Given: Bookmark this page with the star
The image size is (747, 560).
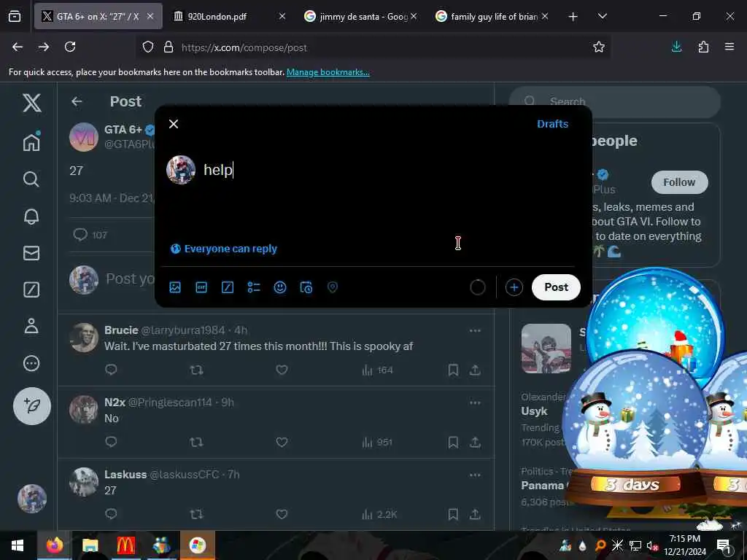Looking at the screenshot, I should click(599, 47).
